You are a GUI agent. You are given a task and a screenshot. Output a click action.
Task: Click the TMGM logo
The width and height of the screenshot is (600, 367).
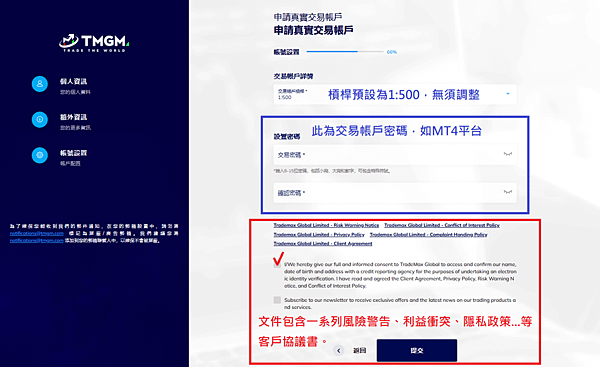[x=94, y=42]
